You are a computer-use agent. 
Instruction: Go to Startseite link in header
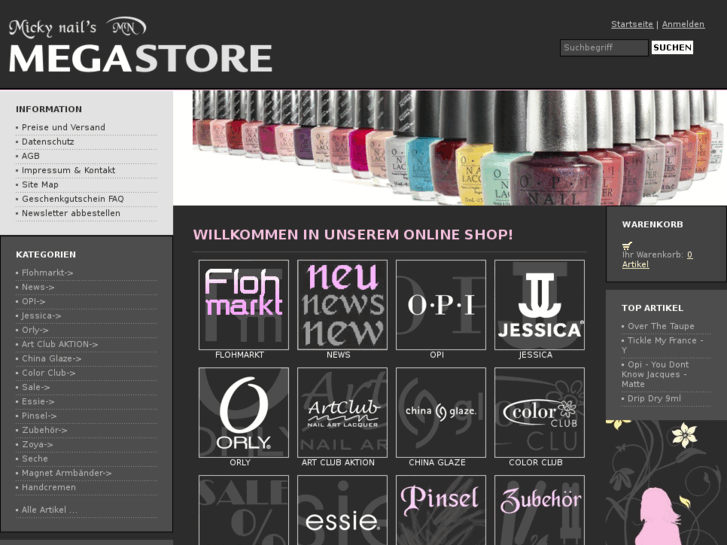pos(632,24)
